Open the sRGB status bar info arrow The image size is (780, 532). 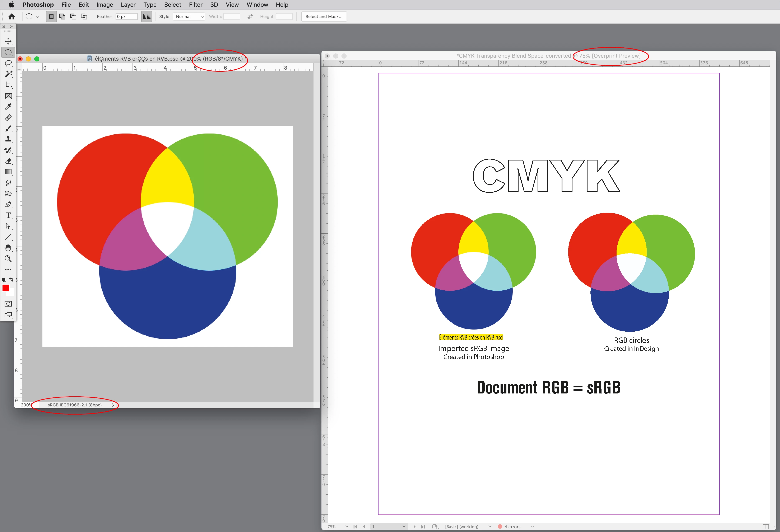(113, 405)
